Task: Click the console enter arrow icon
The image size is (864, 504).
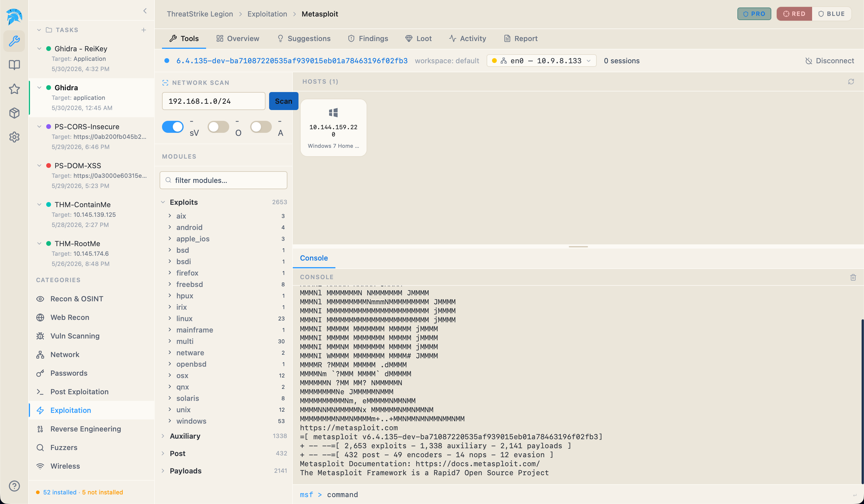Action: (x=854, y=495)
